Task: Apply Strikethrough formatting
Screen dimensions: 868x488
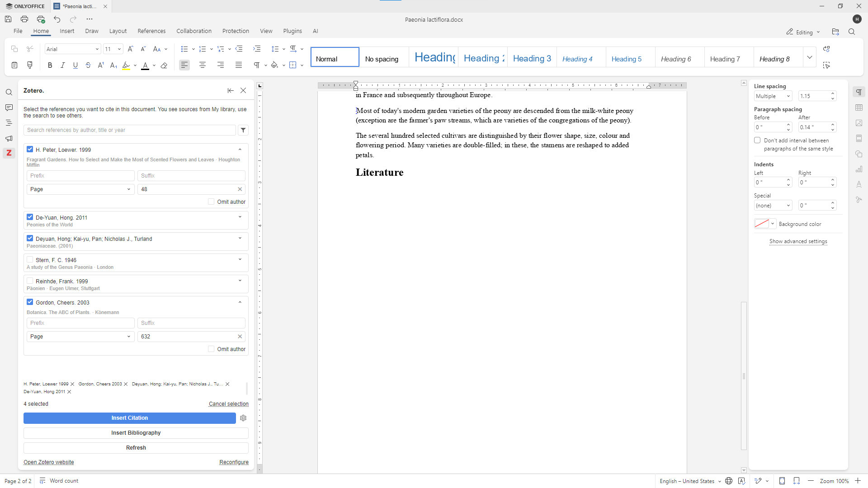Action: 88,66
